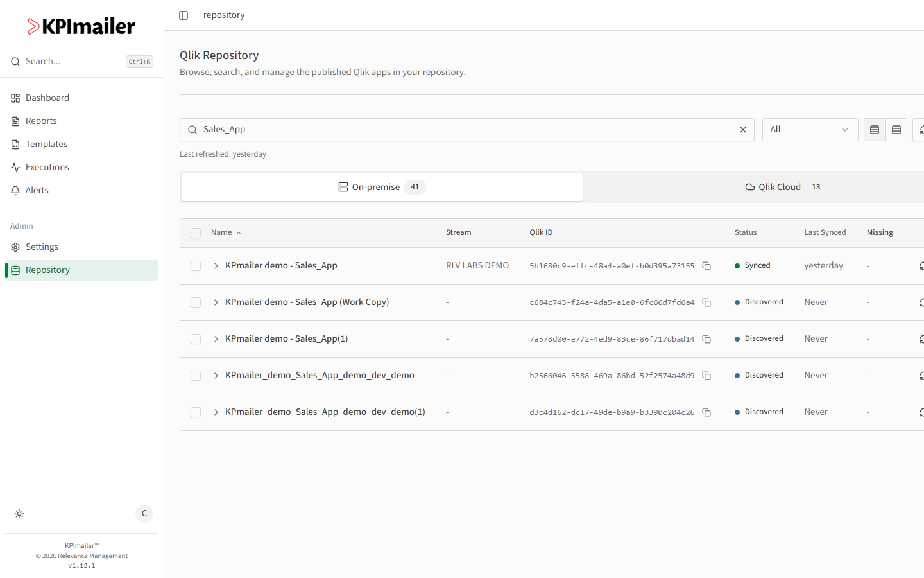Check KPmailer demo - Sales_App row checkbox
The height and width of the screenshot is (578, 924).
[x=196, y=266]
